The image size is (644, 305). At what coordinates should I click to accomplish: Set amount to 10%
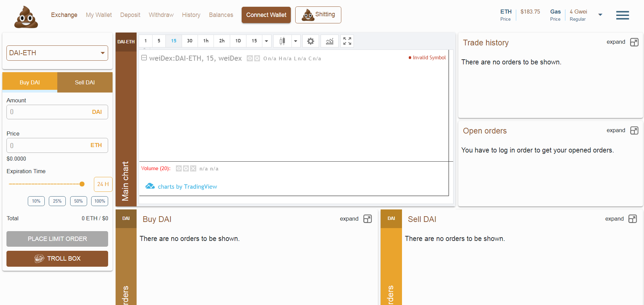(36, 201)
